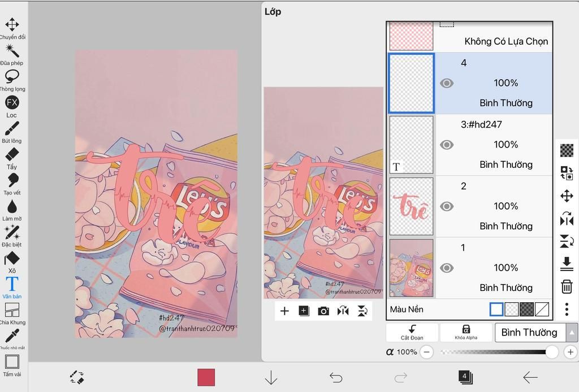Click flip horizontal icon below layer preview

point(343,311)
